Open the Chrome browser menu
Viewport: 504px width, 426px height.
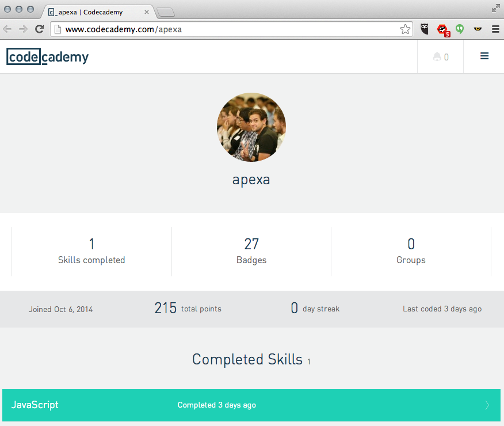pyautogui.click(x=495, y=29)
